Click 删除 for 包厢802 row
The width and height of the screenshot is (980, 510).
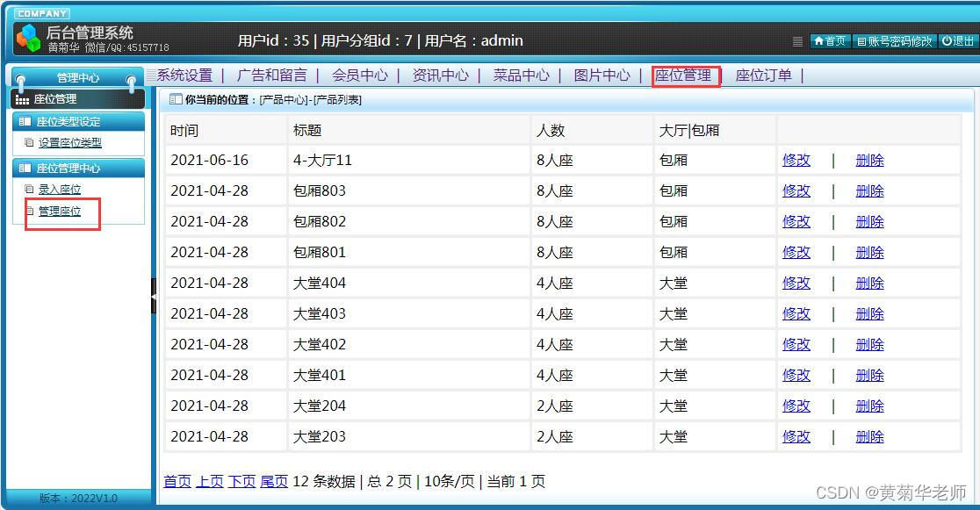pos(869,221)
